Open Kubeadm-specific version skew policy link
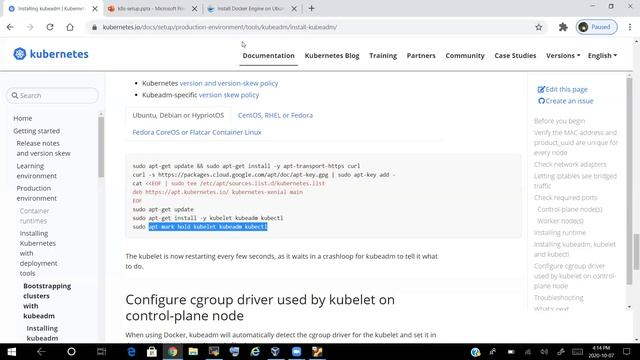640x360 pixels. [x=229, y=95]
